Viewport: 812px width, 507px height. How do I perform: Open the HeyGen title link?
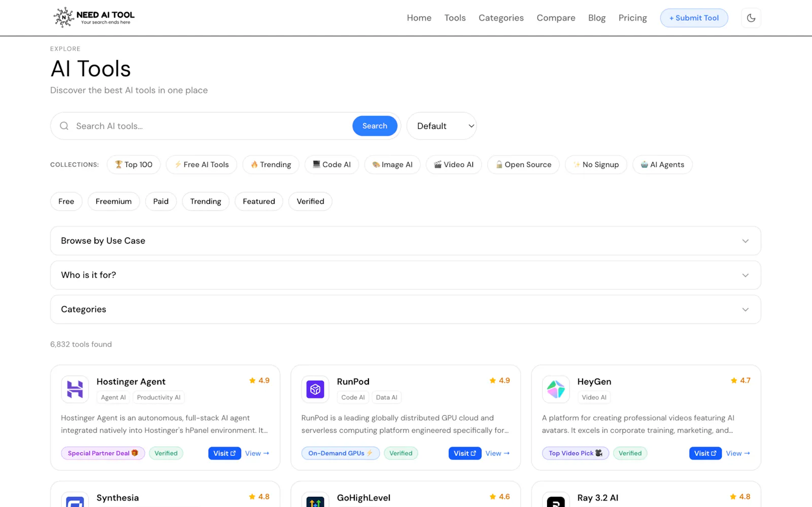[x=594, y=382]
